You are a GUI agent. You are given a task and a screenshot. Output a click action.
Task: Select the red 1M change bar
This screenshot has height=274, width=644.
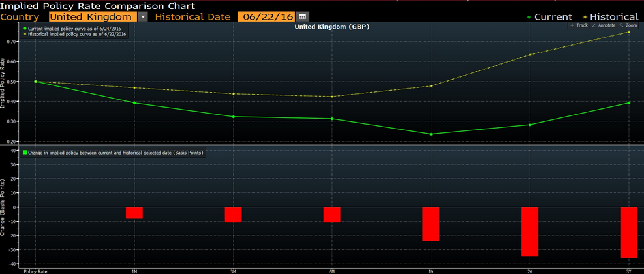point(134,212)
